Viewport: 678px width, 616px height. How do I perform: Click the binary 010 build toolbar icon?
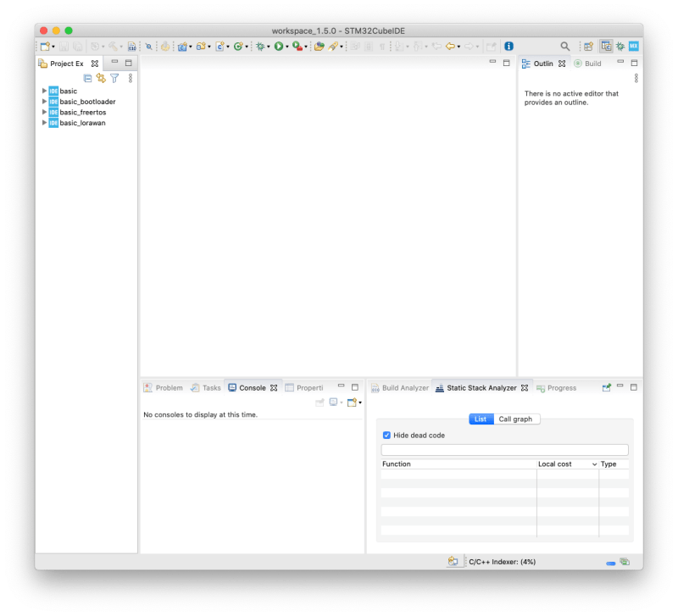[x=132, y=47]
